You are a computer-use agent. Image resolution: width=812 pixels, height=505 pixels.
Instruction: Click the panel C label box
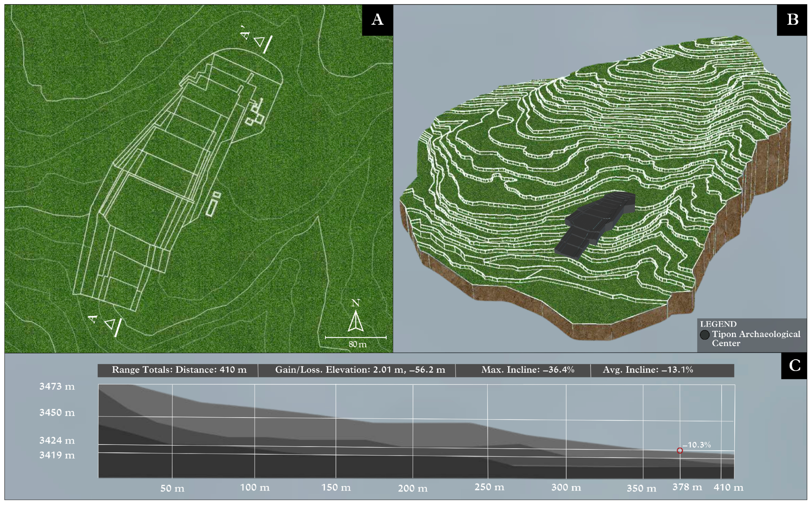click(794, 365)
